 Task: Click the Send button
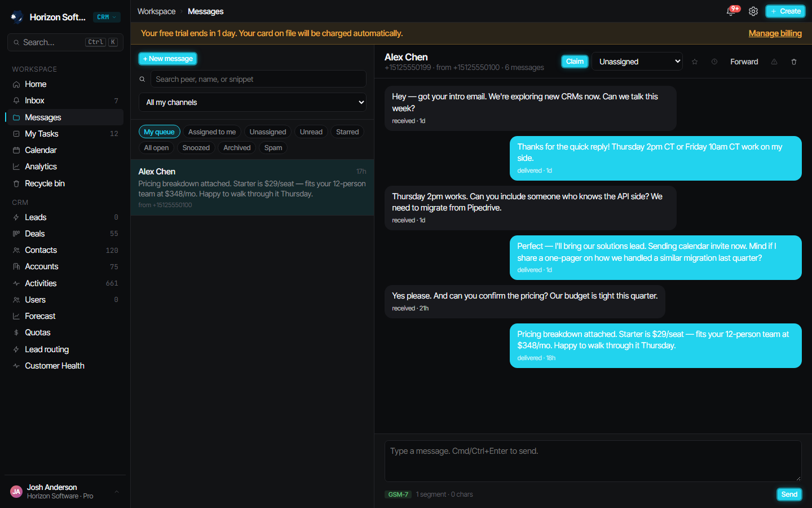pyautogui.click(x=789, y=494)
